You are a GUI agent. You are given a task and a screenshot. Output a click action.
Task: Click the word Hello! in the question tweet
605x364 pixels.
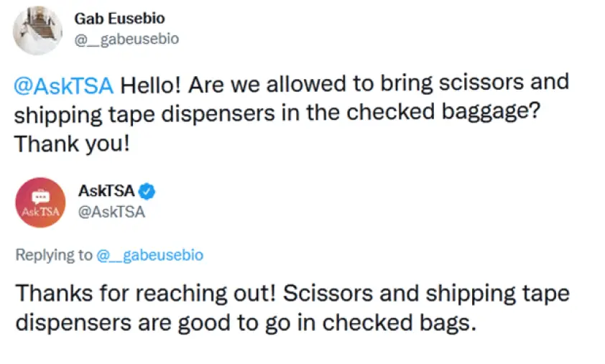(150, 85)
